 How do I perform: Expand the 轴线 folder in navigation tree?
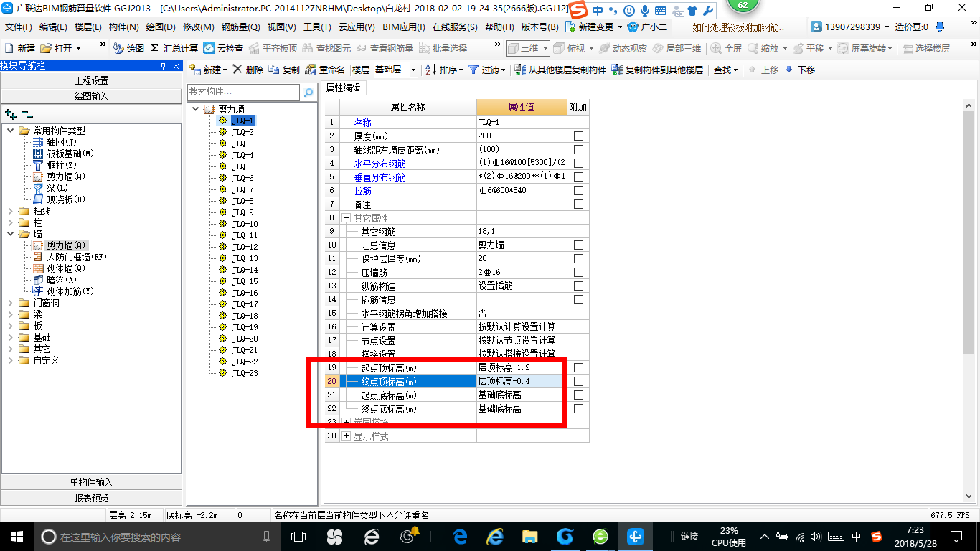(11, 211)
